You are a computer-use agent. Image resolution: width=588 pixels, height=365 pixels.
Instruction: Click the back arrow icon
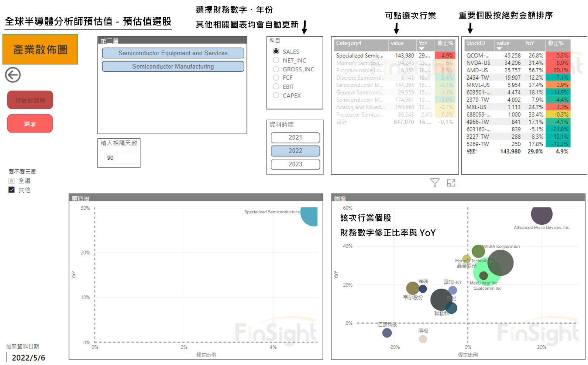tap(13, 75)
